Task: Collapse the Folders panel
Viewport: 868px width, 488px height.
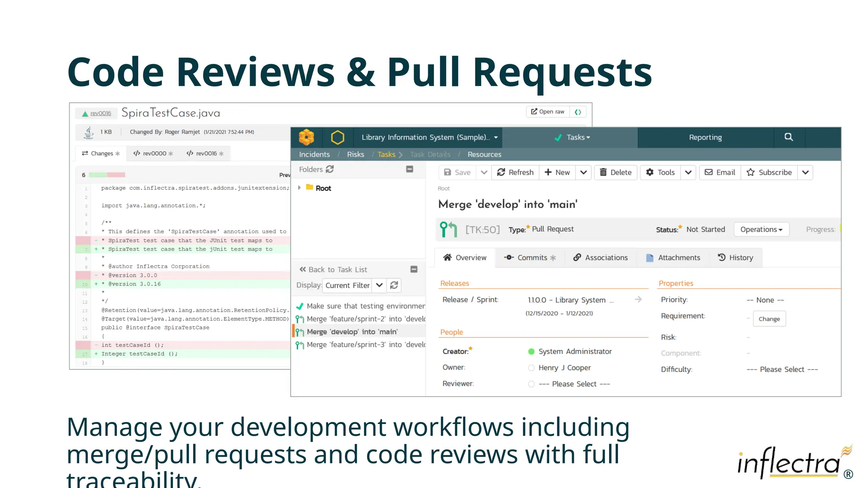Action: coord(409,169)
